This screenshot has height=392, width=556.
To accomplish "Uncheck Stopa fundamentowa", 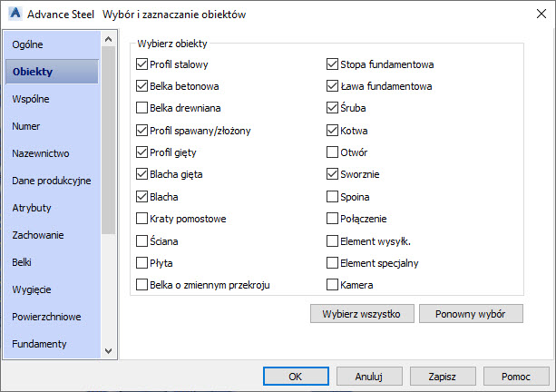I will [333, 65].
